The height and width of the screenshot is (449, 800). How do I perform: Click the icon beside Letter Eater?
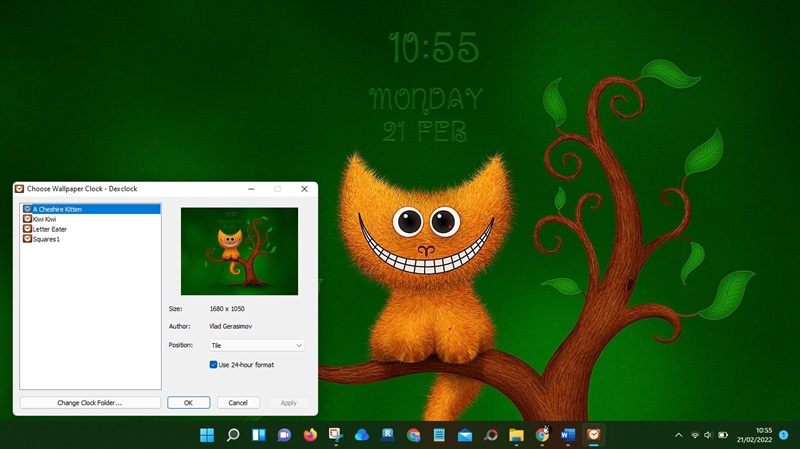(28, 229)
